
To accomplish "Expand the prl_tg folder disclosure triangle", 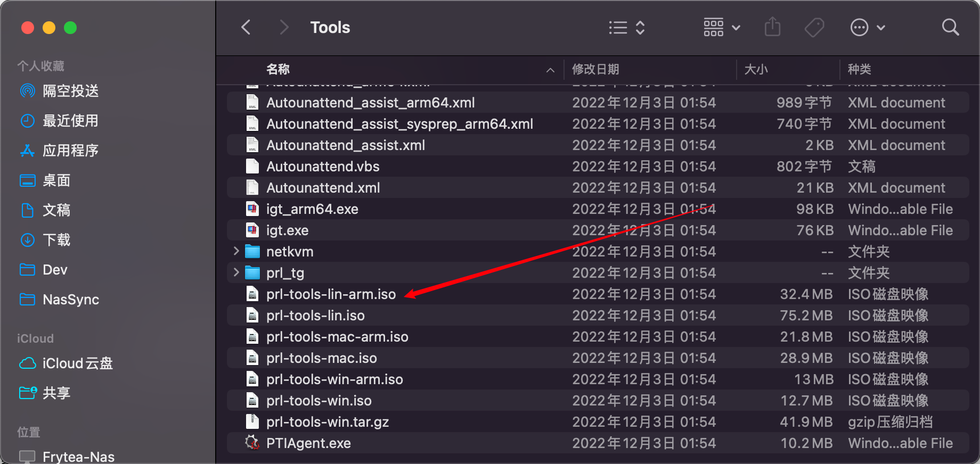I will point(236,272).
